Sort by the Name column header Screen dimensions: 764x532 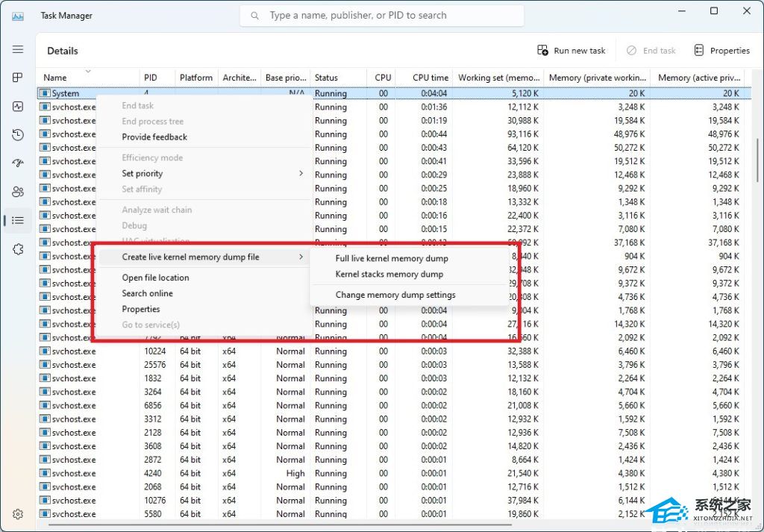55,78
